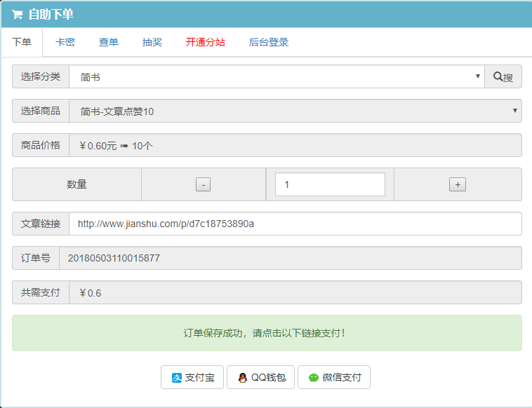532x408 pixels.
Task: Click the 搜 search button
Action: (x=503, y=76)
